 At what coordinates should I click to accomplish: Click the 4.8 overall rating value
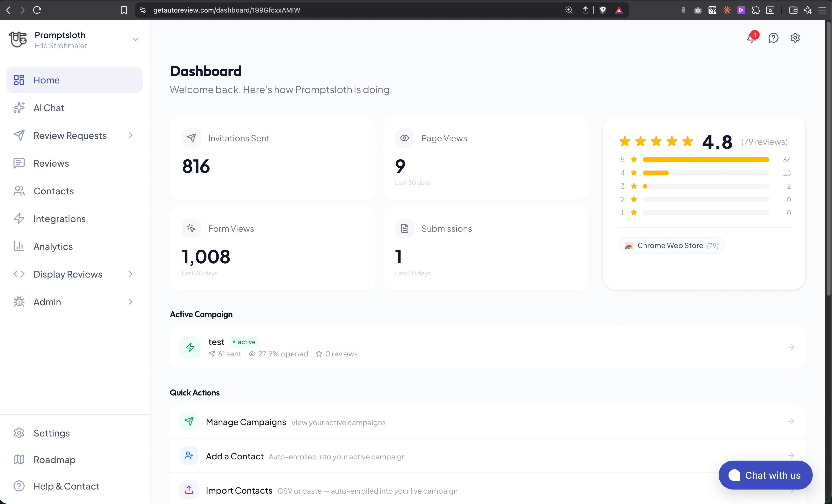point(717,142)
